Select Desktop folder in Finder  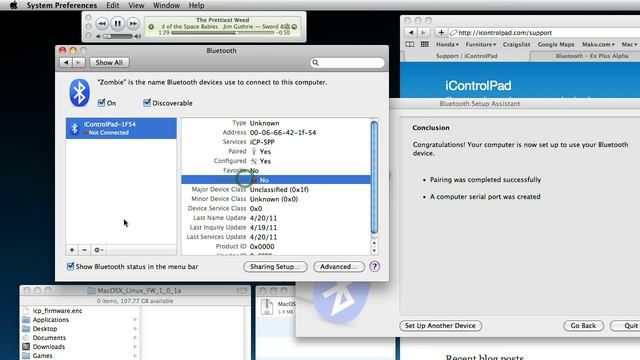[44, 329]
